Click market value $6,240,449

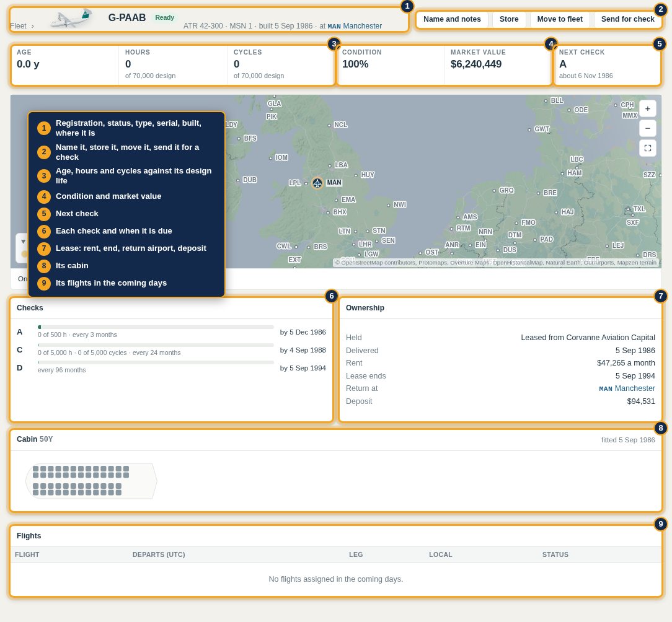tap(475, 64)
